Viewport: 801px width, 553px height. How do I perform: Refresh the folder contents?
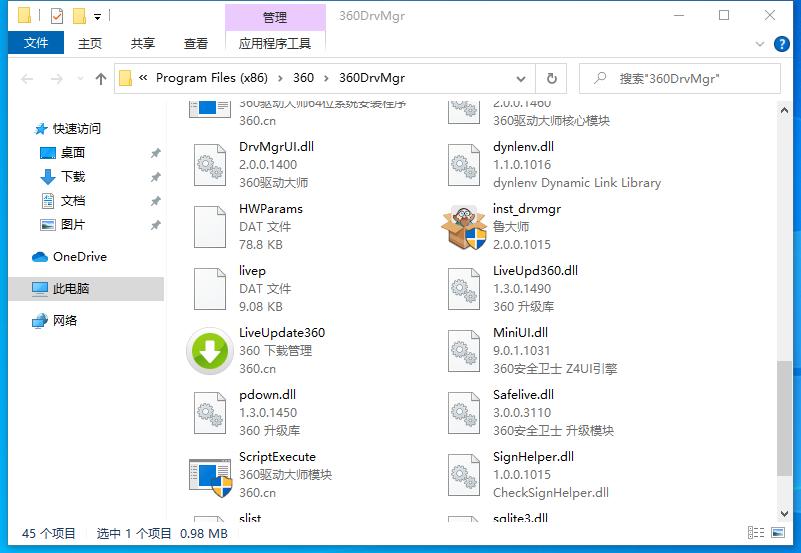point(551,79)
